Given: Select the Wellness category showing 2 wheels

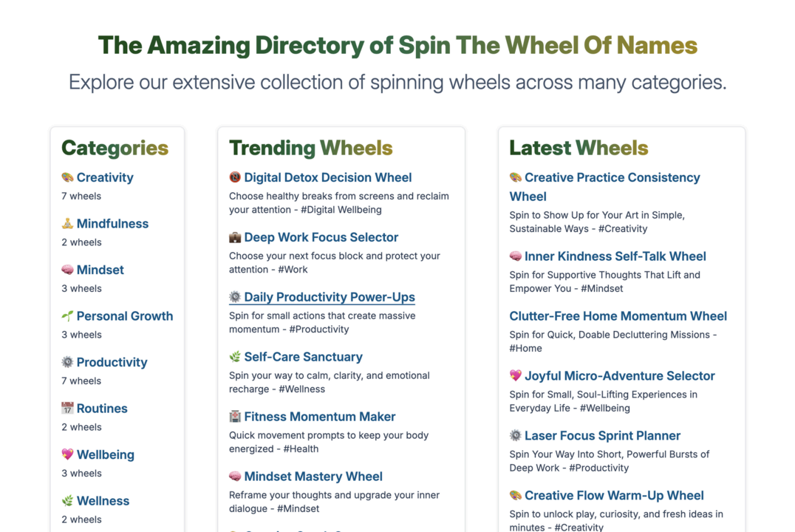Looking at the screenshot, I should coord(103,500).
